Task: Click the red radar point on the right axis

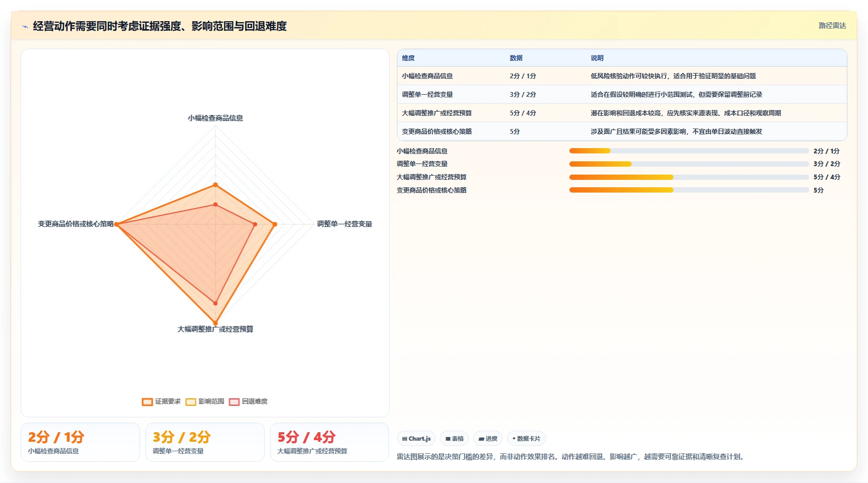Action: (x=255, y=224)
